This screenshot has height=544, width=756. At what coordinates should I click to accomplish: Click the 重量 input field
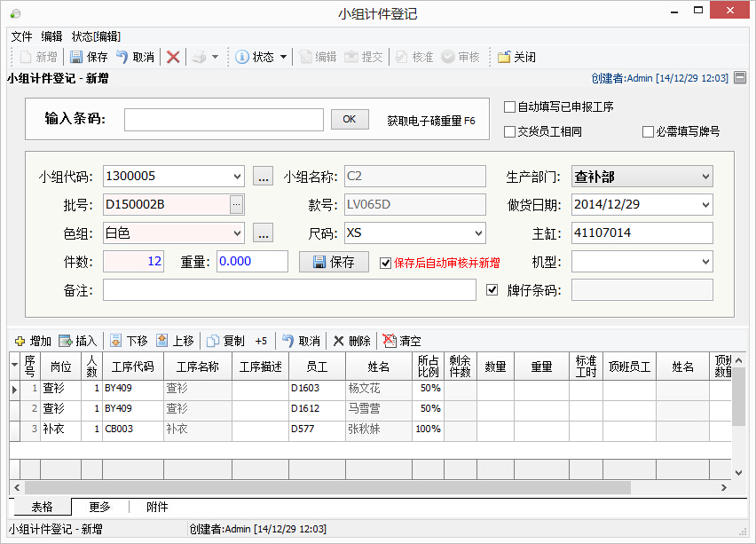click(x=252, y=262)
